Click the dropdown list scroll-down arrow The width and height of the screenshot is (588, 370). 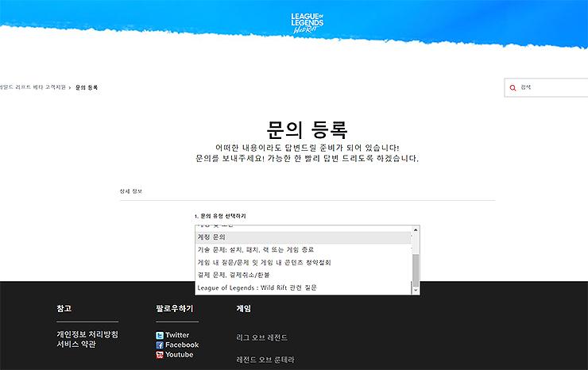point(416,290)
